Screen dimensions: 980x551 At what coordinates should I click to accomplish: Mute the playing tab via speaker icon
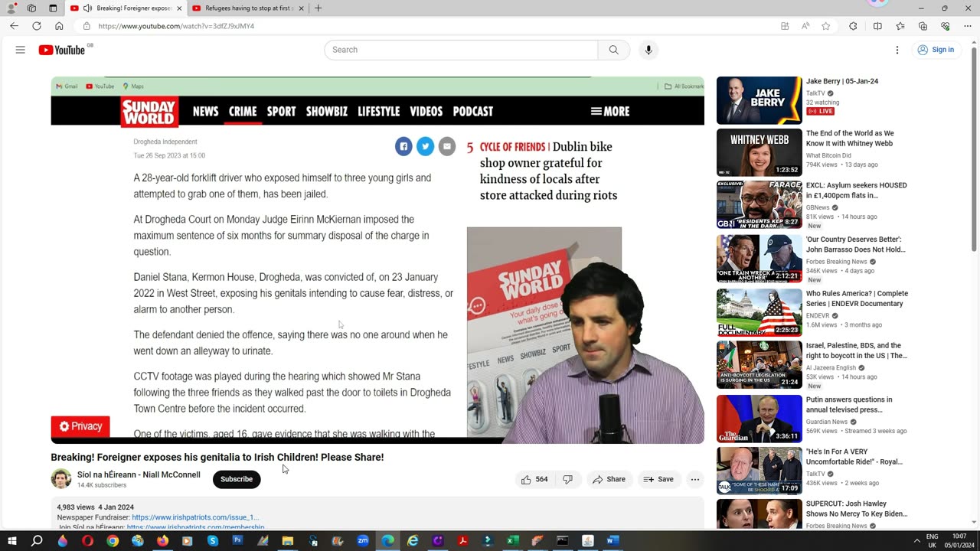tap(87, 8)
